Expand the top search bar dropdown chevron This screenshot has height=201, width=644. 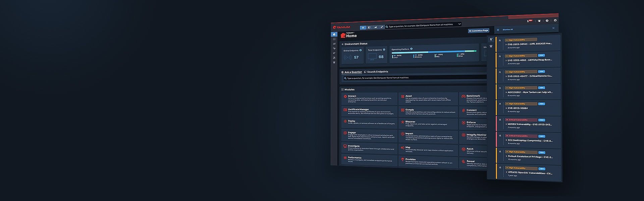(x=460, y=24)
